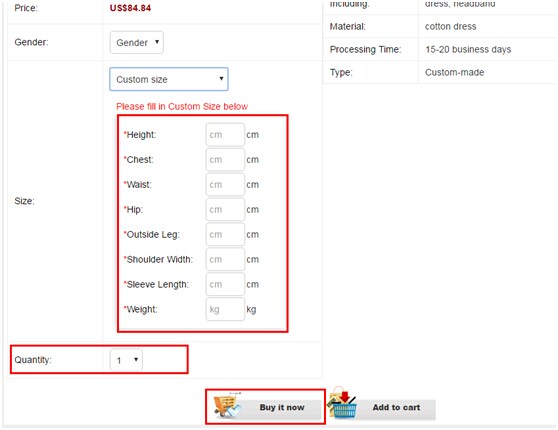Click the Add to cart button
The height and width of the screenshot is (430, 558).
click(x=383, y=408)
